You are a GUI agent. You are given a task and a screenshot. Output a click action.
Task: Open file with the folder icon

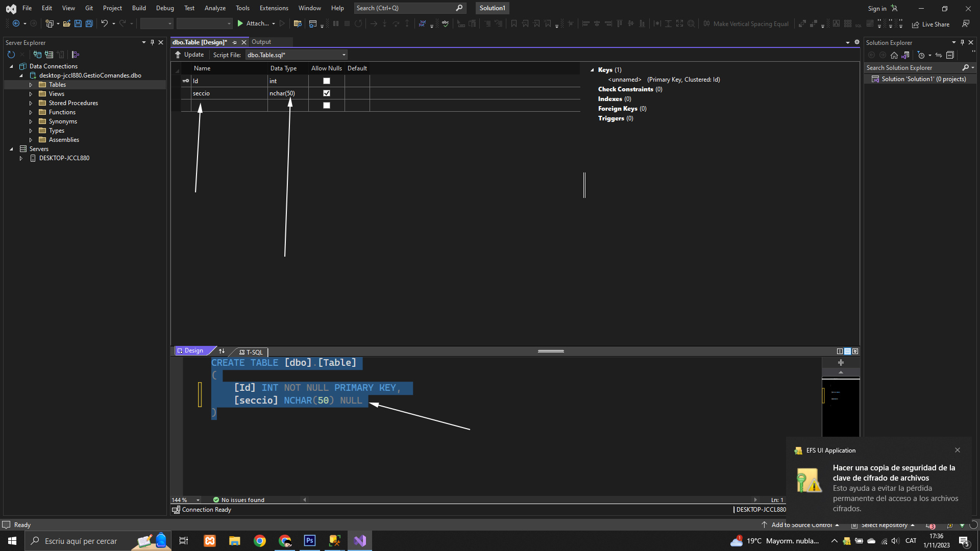(x=66, y=23)
